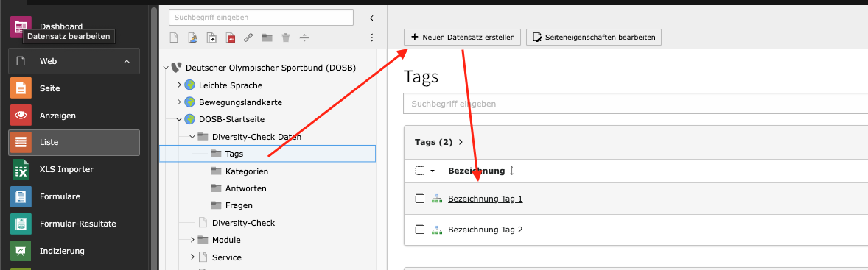Expand the Module folder tree node
This screenshot has width=868, height=270.
tap(192, 240)
